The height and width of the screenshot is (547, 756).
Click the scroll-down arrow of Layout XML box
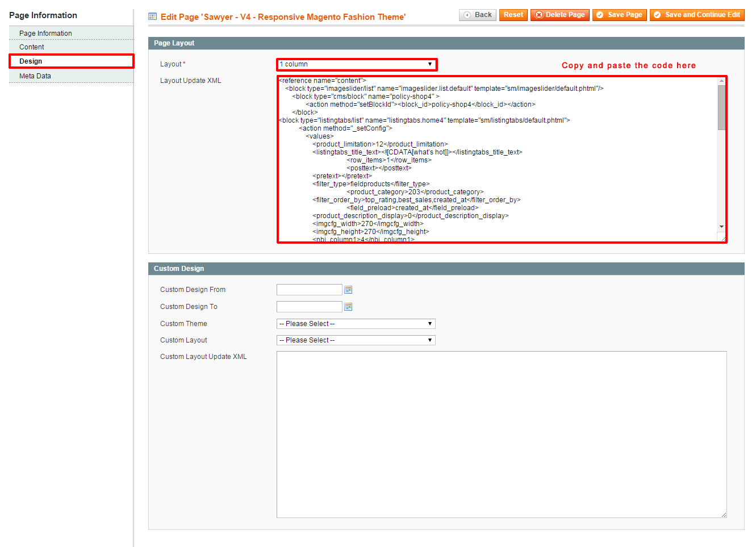[721, 227]
